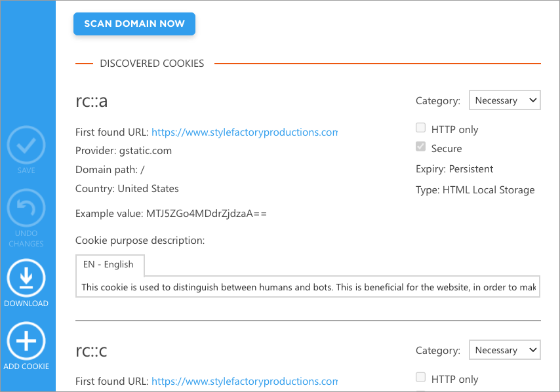The image size is (560, 392).
Task: Click the Download arrow icon
Action: [26, 279]
